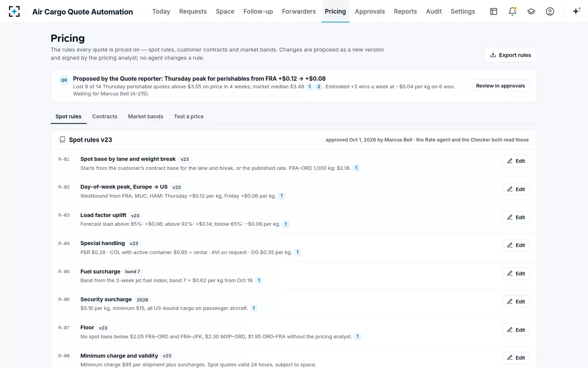Screen dimensions: 588x368
Task: Open citation 1 on Security surcharge rule
Action: pos(254,308)
